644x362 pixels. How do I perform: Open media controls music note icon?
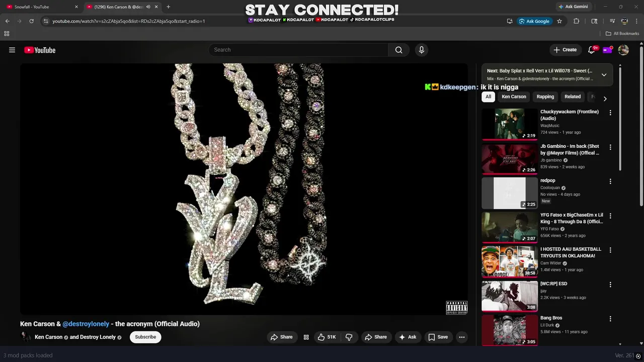(612, 21)
